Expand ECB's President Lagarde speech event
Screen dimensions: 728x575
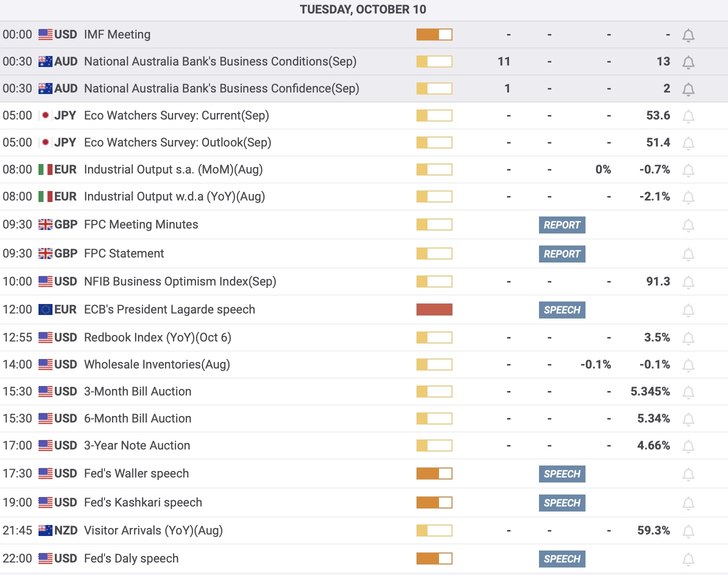(169, 309)
